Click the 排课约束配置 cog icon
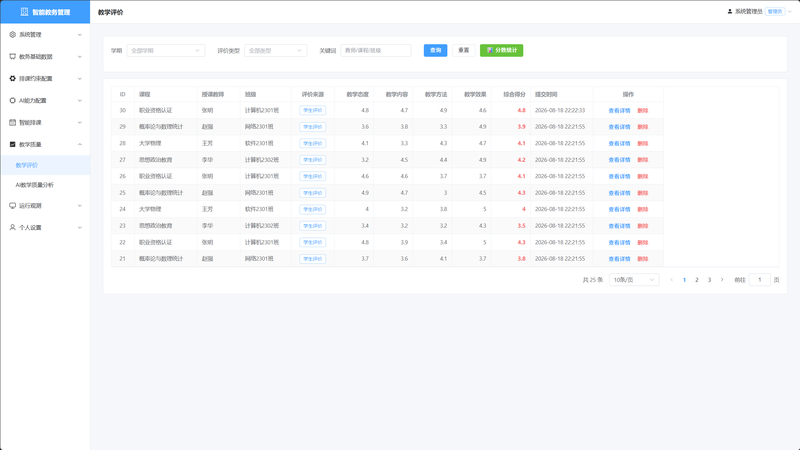The height and width of the screenshot is (450, 800). click(x=12, y=79)
